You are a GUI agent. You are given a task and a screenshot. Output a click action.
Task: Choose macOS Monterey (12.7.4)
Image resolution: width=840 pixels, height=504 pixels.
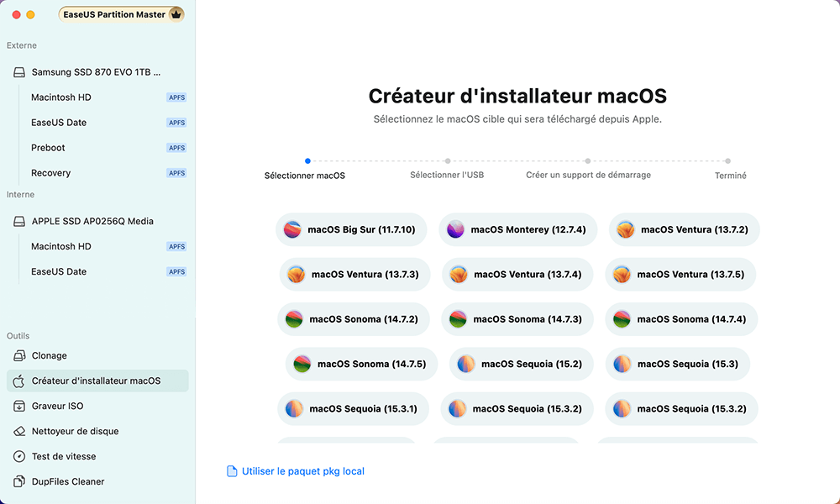517,229
